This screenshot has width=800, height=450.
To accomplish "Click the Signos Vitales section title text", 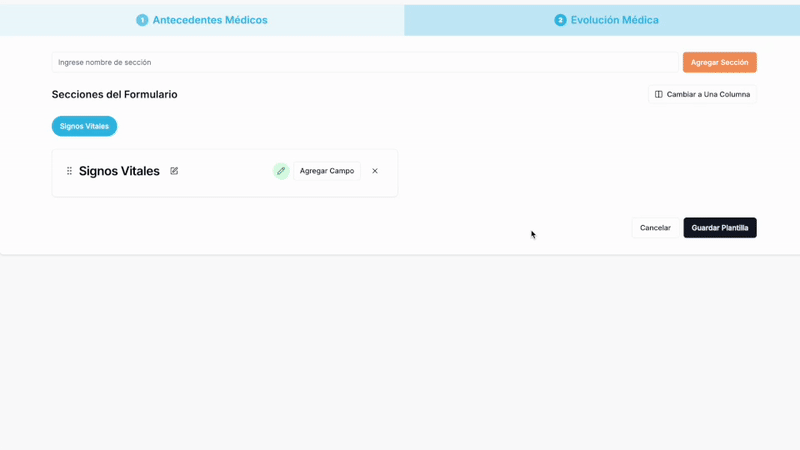I will pos(119,171).
